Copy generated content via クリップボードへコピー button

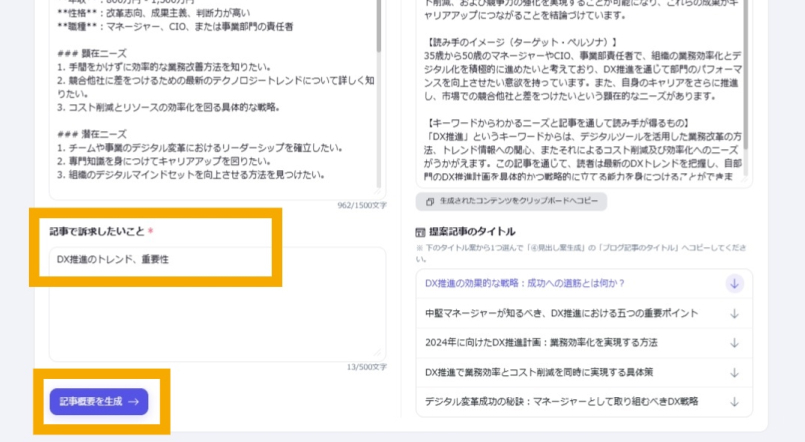(x=509, y=201)
